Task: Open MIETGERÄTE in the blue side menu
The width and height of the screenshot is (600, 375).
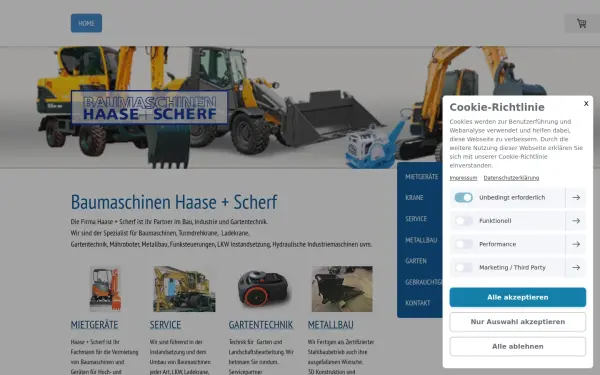Action: (421, 177)
